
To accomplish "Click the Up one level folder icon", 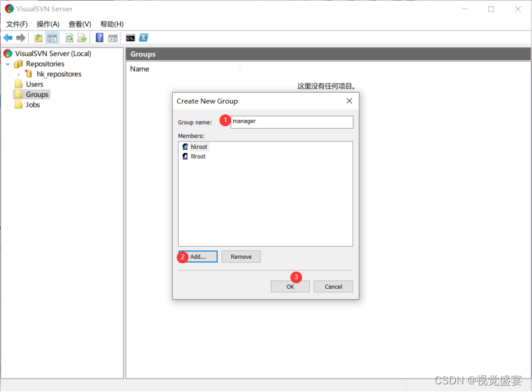I will click(x=38, y=38).
